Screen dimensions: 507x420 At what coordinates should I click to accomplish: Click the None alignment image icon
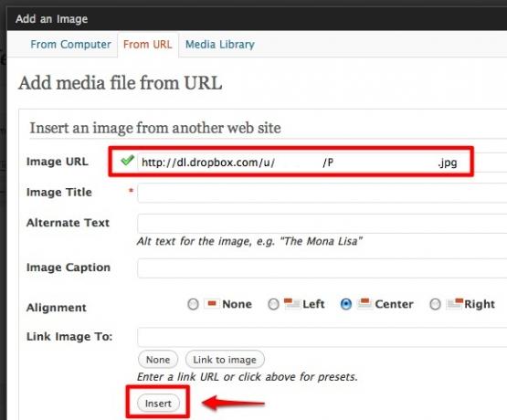coord(212,304)
